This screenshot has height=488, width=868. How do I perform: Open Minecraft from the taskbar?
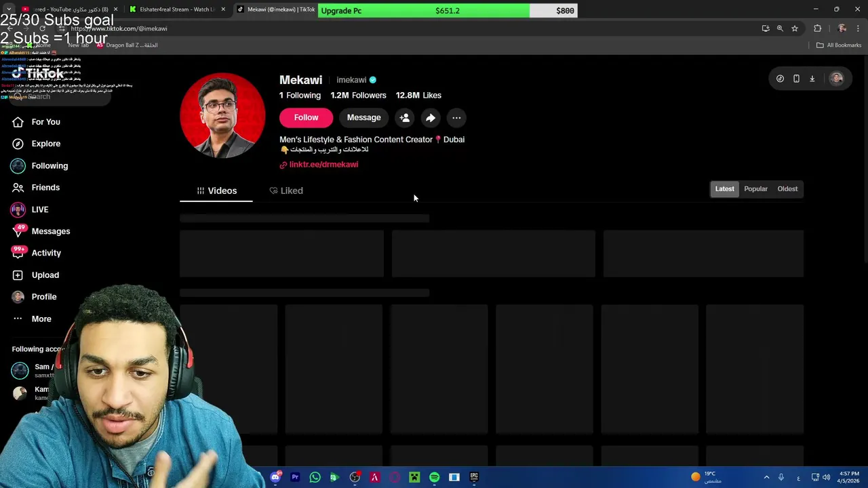click(x=414, y=477)
